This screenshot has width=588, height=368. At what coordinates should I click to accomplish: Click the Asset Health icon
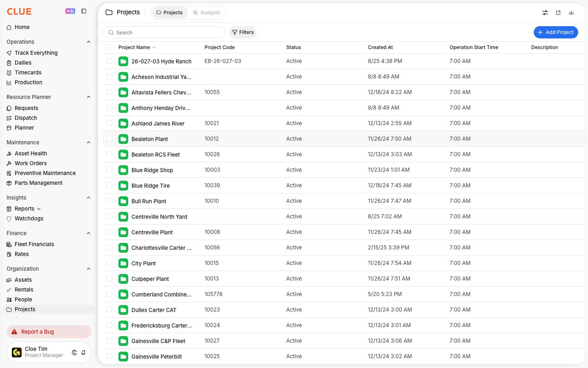(x=9, y=154)
